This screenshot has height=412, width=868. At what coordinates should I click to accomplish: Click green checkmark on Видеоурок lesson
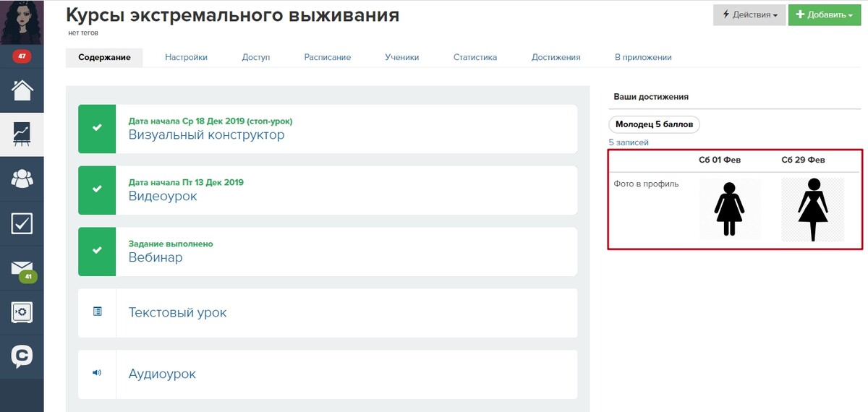[x=97, y=190]
